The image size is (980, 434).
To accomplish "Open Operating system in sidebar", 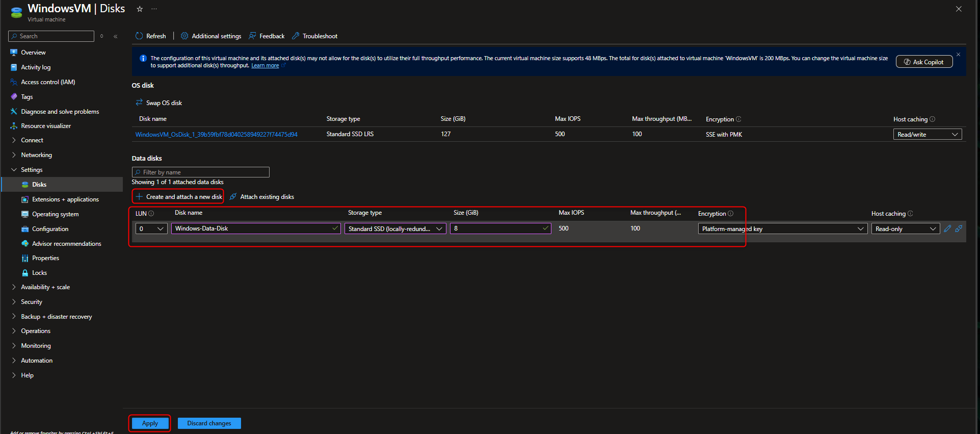I will (55, 214).
